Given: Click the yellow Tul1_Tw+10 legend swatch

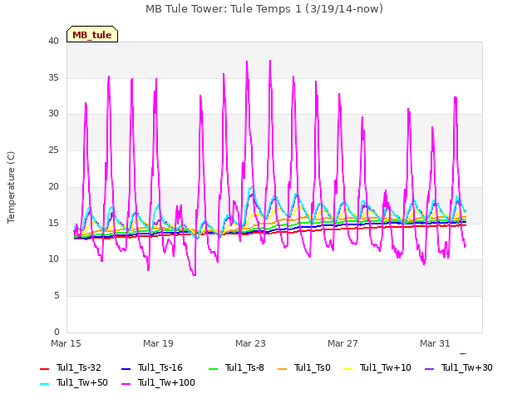Looking at the screenshot, I should pyautogui.click(x=347, y=368).
